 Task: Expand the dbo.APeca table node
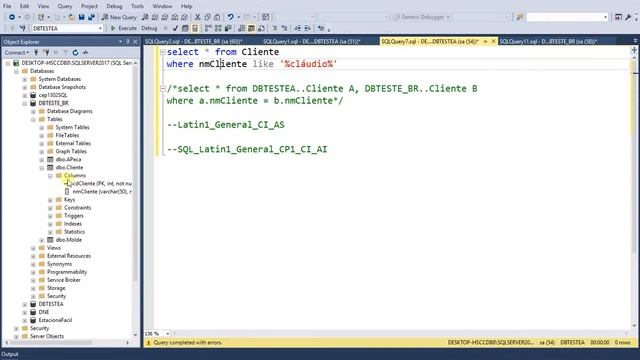click(42, 160)
